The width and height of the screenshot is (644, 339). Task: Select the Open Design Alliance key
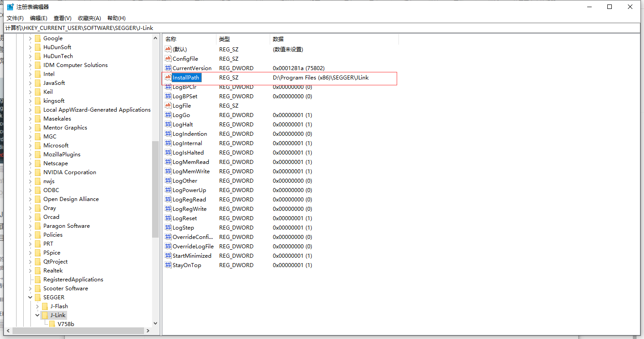[71, 199]
